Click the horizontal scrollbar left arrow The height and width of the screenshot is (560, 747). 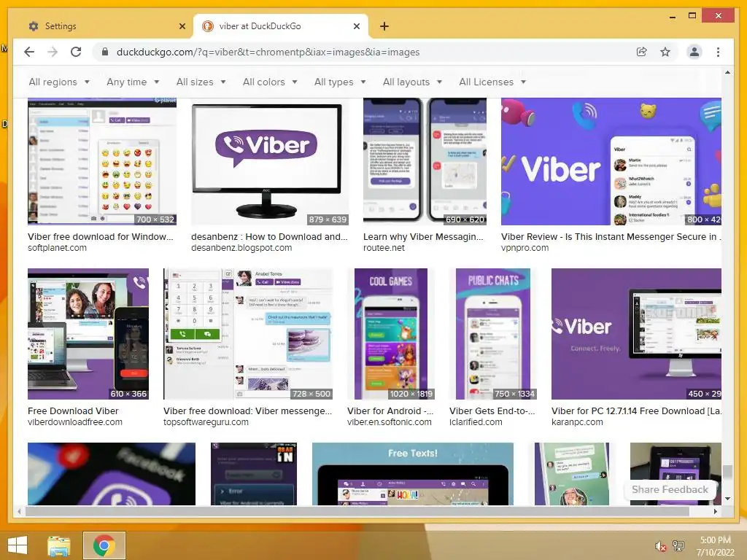[19, 511]
